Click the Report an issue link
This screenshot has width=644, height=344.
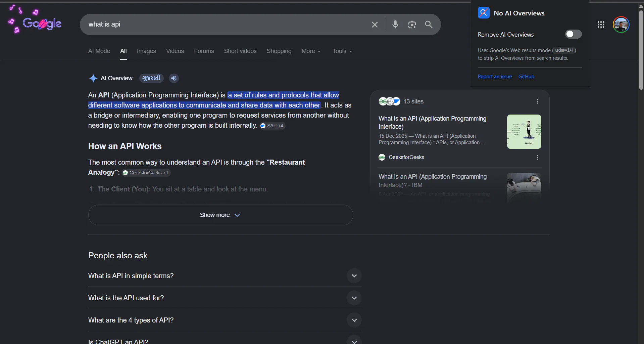tap(495, 77)
